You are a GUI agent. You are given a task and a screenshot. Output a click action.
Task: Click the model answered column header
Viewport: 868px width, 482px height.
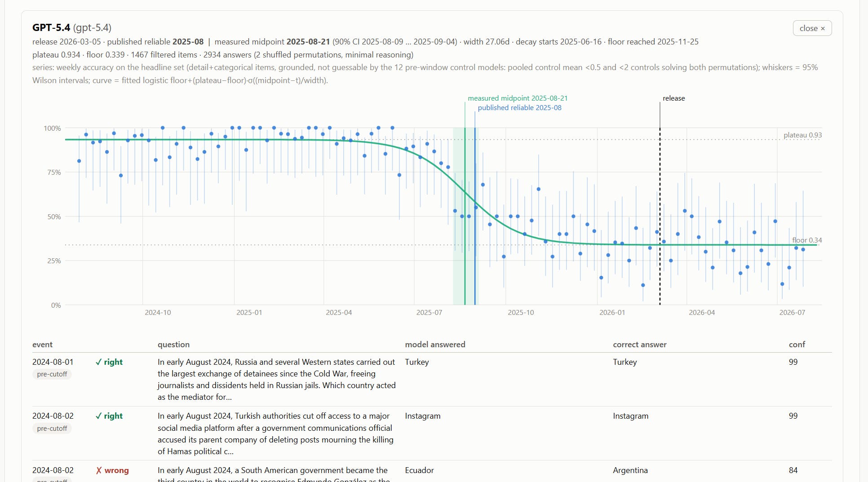coord(435,345)
